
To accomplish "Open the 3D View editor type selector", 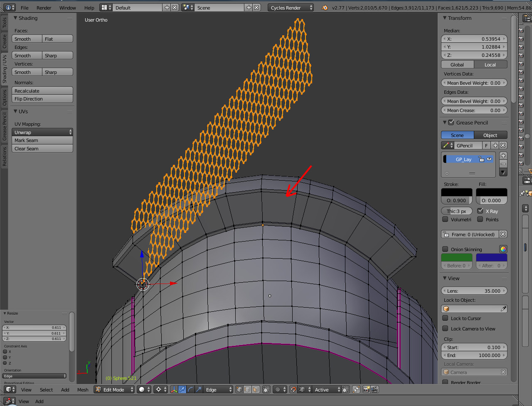I will tap(10, 389).
